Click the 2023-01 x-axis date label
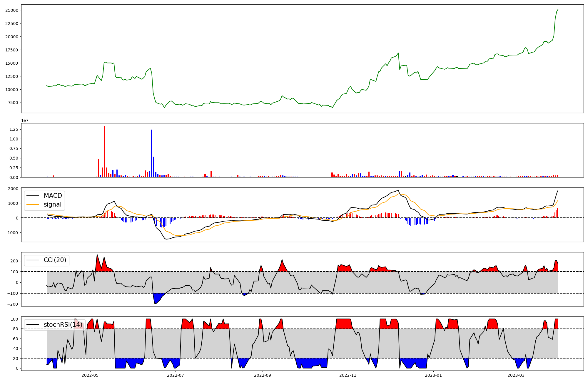The height and width of the screenshot is (382, 588). click(x=433, y=375)
